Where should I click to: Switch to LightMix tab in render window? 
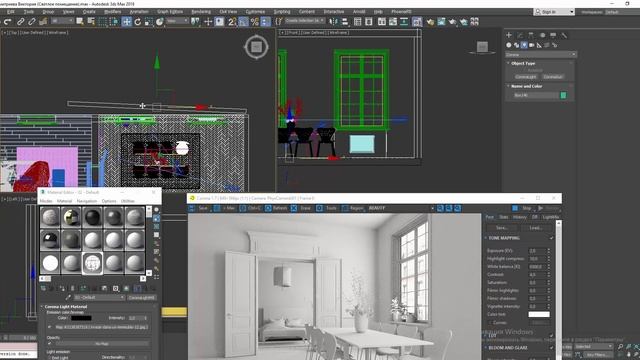[551, 217]
